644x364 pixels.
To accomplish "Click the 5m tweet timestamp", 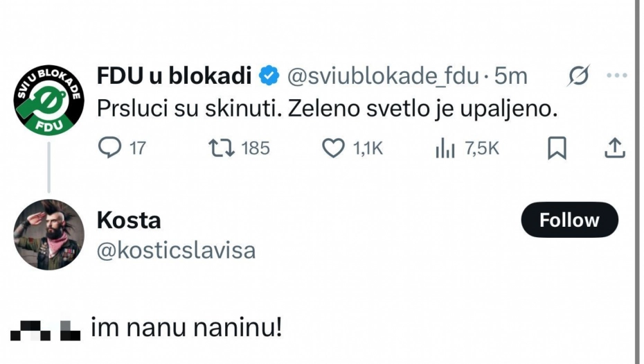I will [511, 76].
